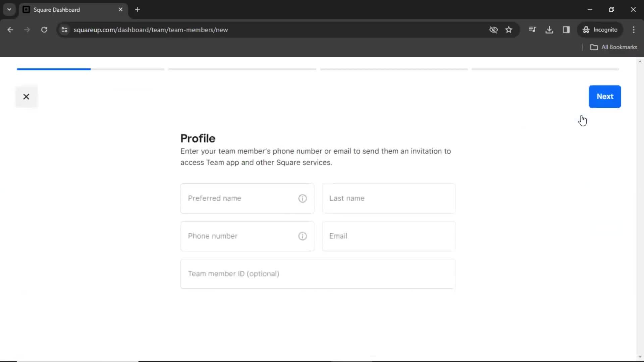Click the refresh page icon
This screenshot has width=644, height=362.
[x=44, y=29]
